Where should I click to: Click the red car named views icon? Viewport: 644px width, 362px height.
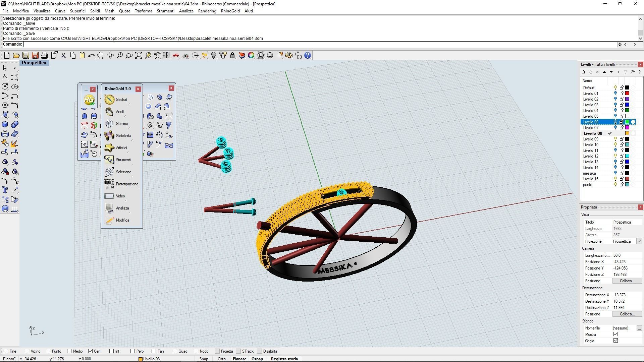point(176,55)
